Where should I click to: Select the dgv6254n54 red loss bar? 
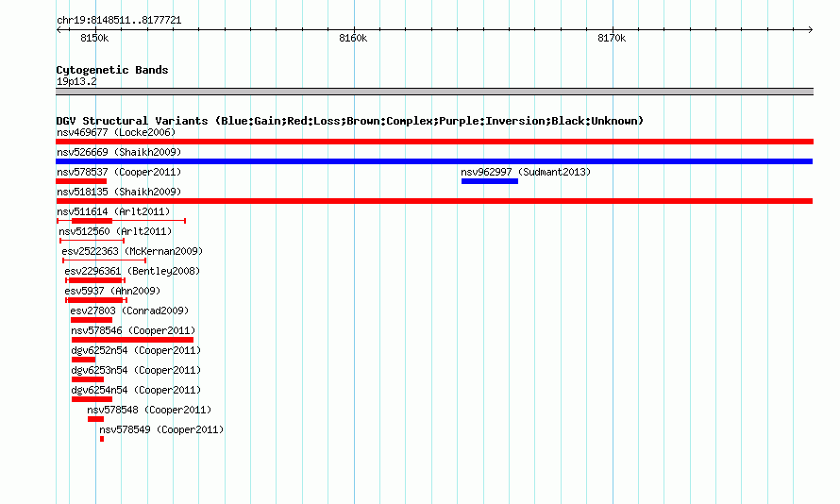[x=92, y=399]
